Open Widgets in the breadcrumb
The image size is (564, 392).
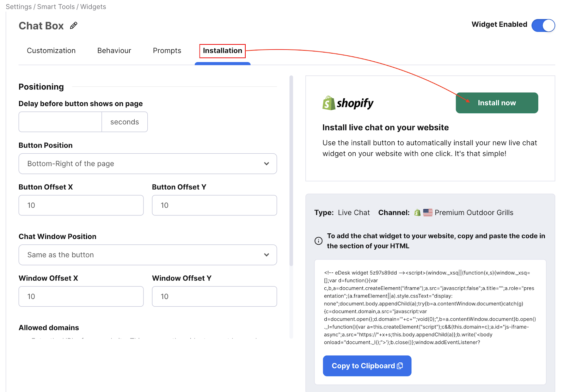(x=93, y=7)
